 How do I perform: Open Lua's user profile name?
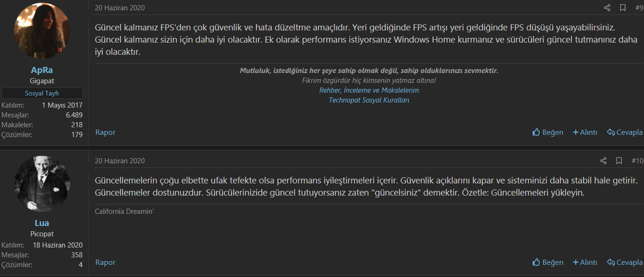click(x=42, y=223)
